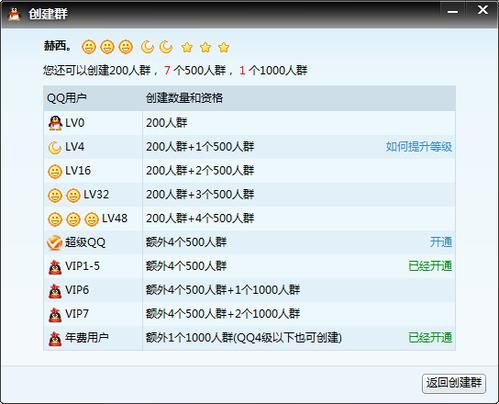Click the LV32 label
499x404 pixels.
pyautogui.click(x=96, y=194)
